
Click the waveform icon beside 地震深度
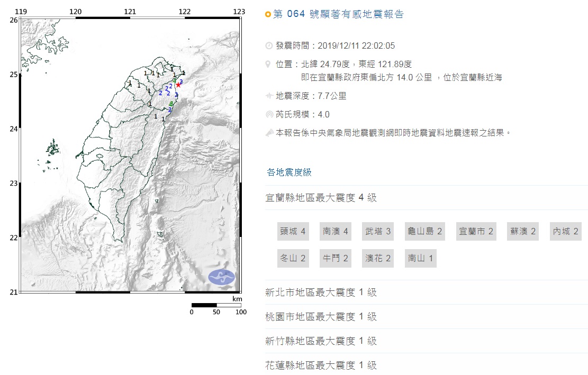coord(269,96)
